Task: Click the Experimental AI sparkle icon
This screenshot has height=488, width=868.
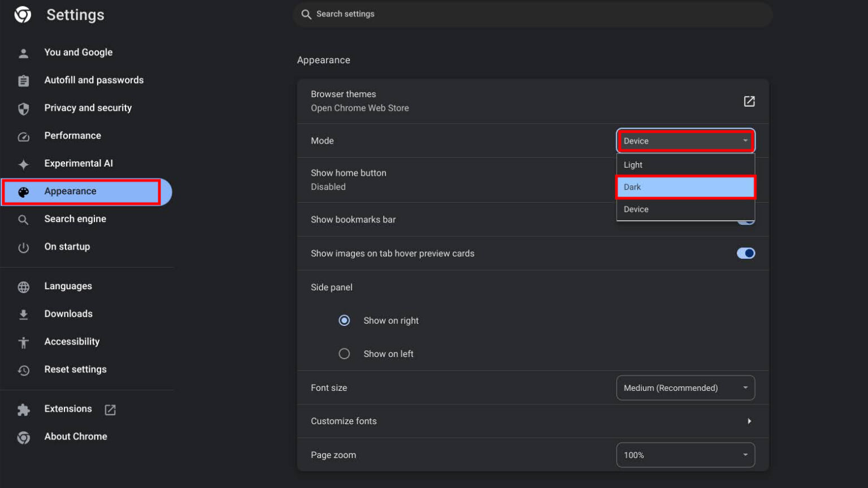Action: [23, 163]
